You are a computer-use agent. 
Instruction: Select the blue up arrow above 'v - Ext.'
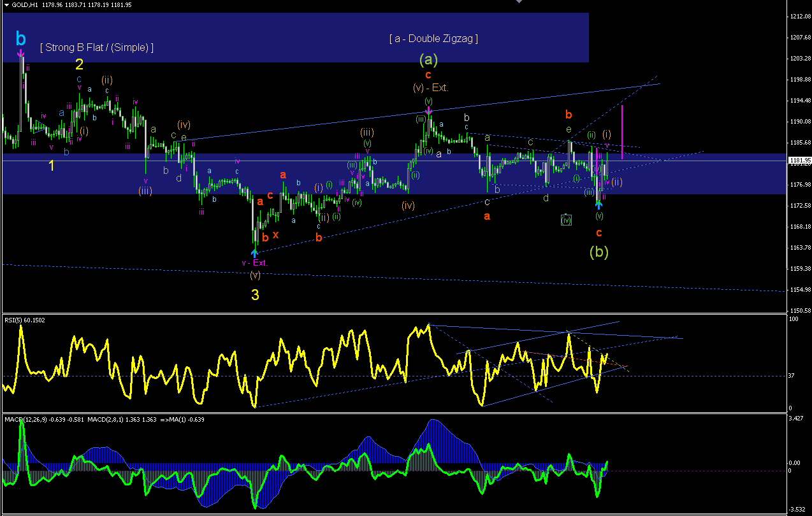(255, 254)
